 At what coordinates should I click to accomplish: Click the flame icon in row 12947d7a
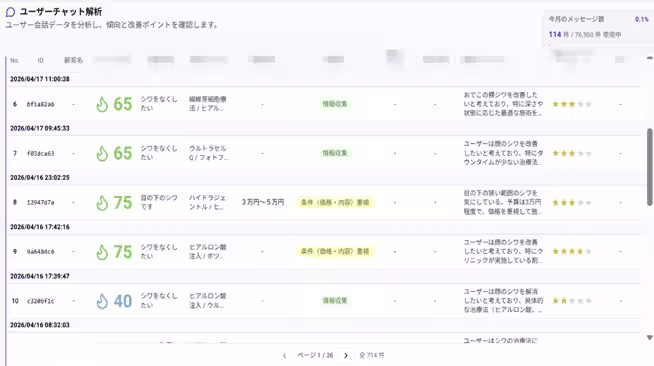(102, 203)
